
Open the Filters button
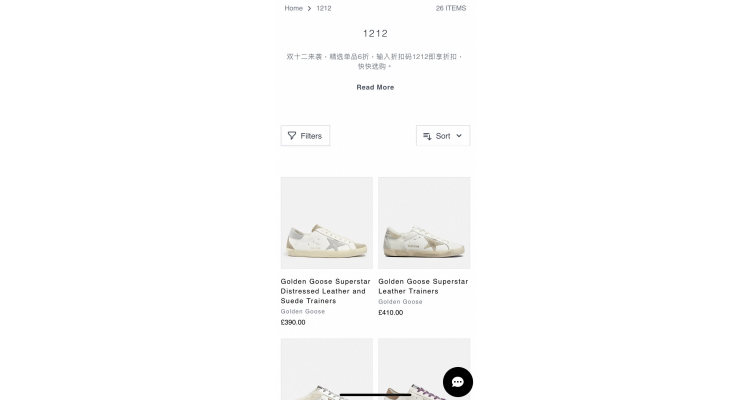tap(305, 136)
